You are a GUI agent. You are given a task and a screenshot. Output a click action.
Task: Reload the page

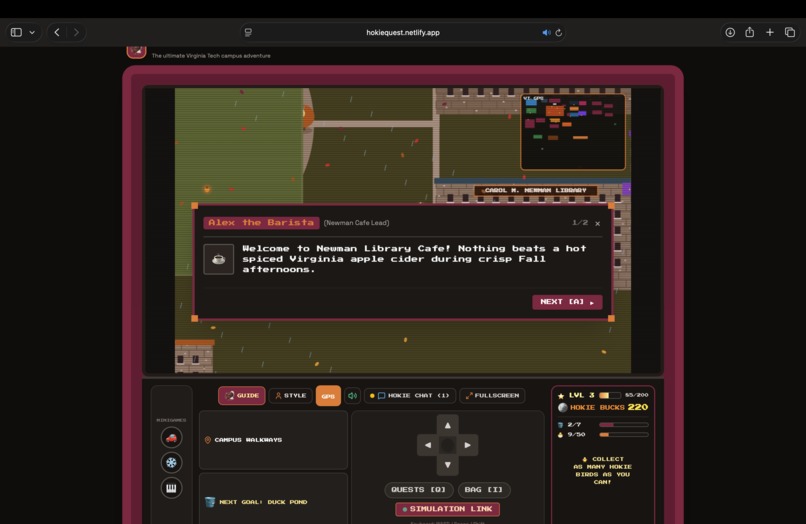coord(559,32)
